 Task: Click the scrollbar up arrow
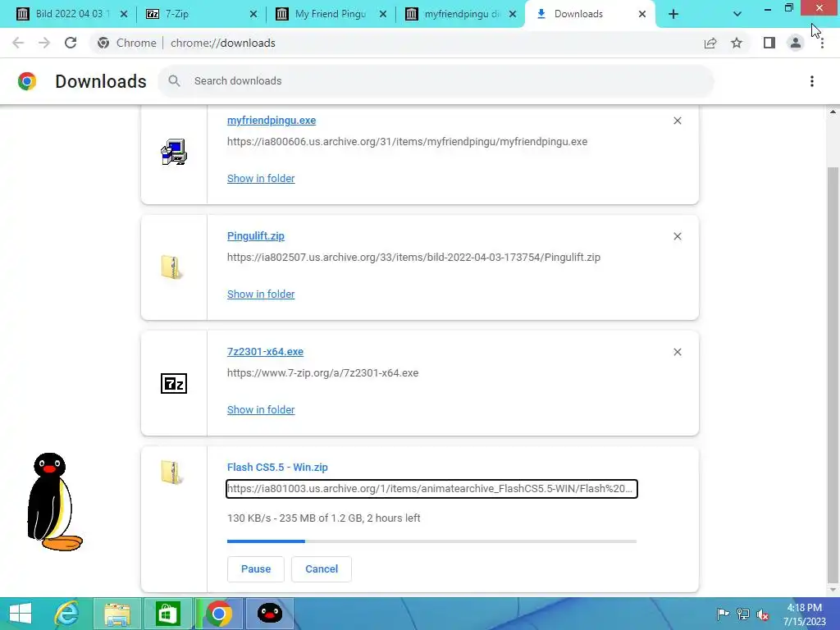(833, 112)
